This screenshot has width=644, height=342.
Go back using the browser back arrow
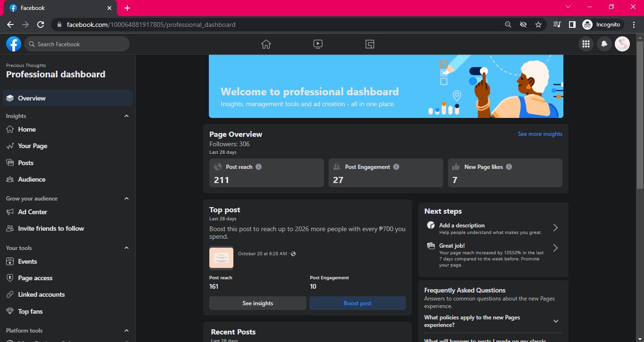pyautogui.click(x=10, y=25)
